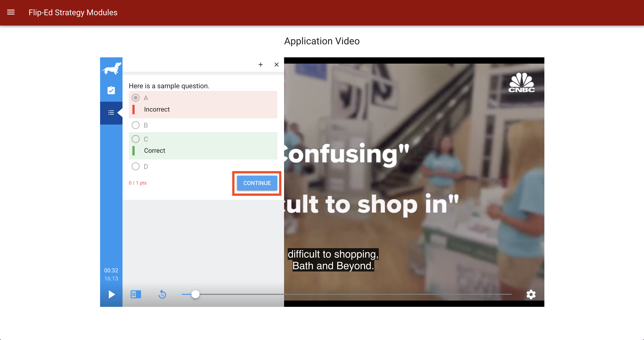Select the list view sidebar icon
Screen dimensions: 644x340
pyautogui.click(x=111, y=113)
